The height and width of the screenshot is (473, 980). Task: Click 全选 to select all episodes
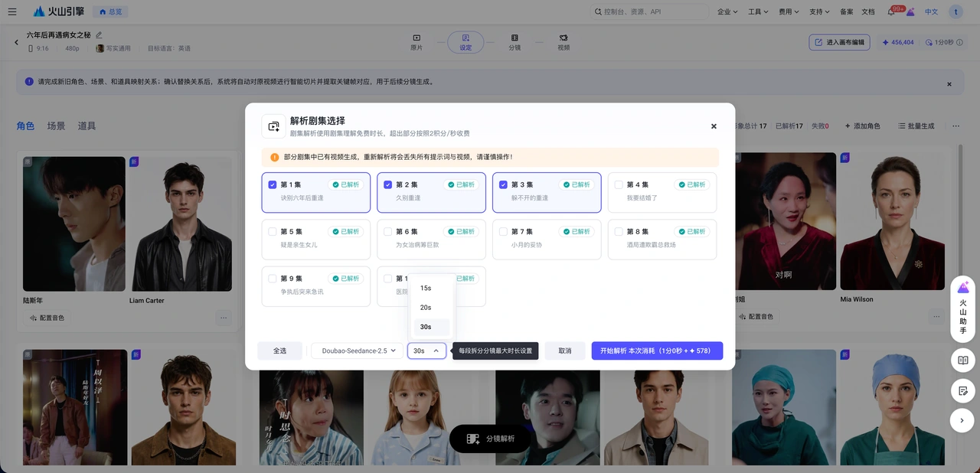[279, 351]
